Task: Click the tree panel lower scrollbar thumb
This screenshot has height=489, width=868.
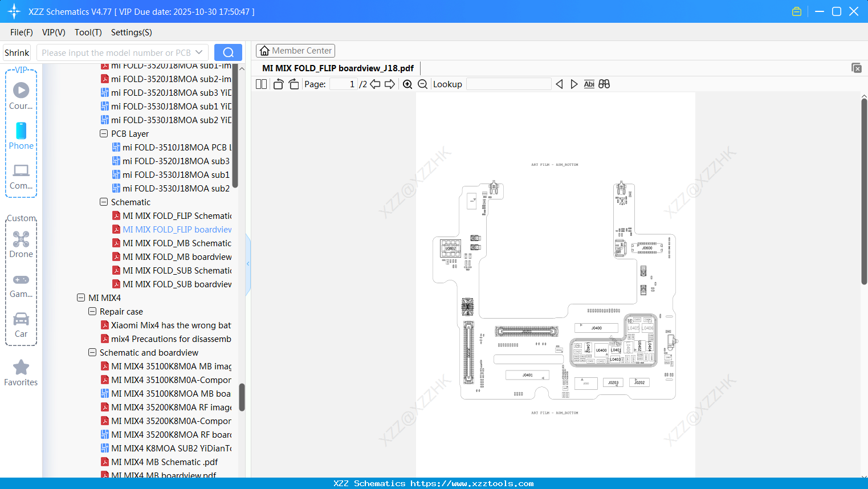Action: [242, 397]
